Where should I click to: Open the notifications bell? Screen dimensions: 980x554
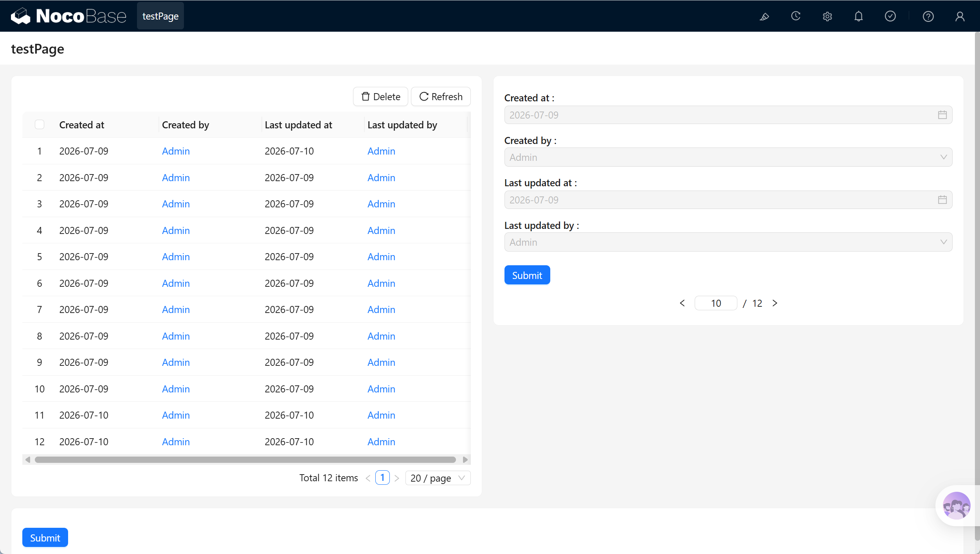pyautogui.click(x=859, y=16)
